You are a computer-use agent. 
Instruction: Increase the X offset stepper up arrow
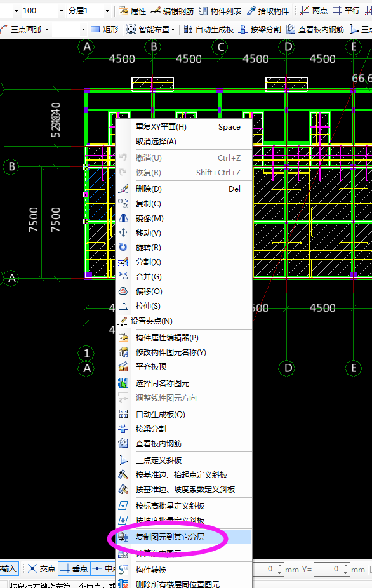pos(280,566)
